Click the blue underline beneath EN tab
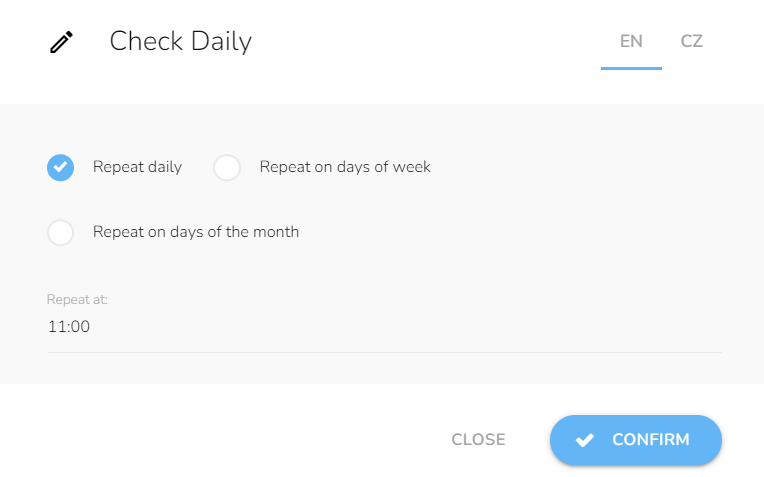 coord(631,68)
